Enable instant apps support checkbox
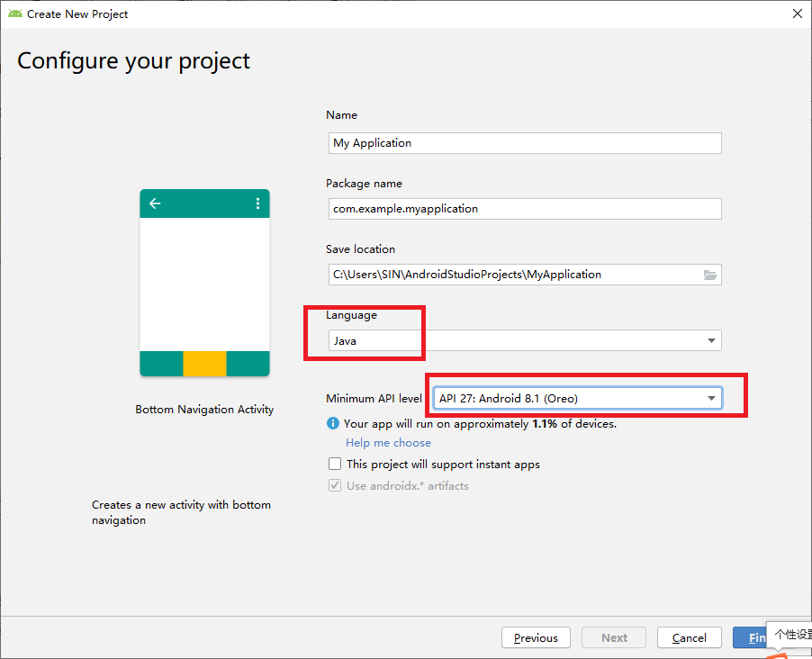Screen dimensions: 812x659 point(335,464)
